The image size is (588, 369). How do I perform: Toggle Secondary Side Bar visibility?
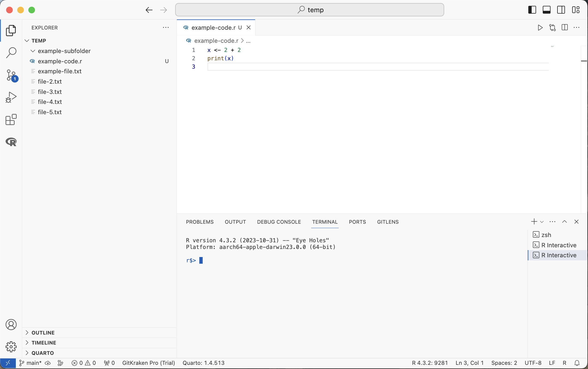[x=561, y=10]
